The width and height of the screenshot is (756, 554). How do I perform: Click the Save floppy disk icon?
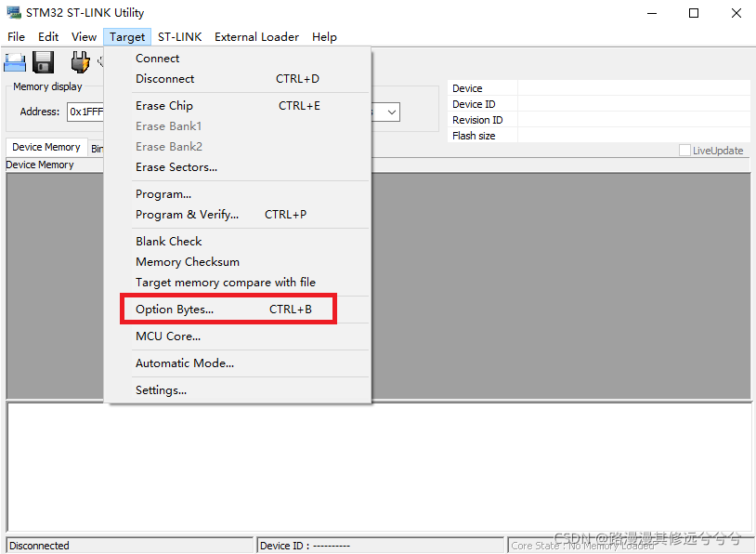(x=44, y=62)
